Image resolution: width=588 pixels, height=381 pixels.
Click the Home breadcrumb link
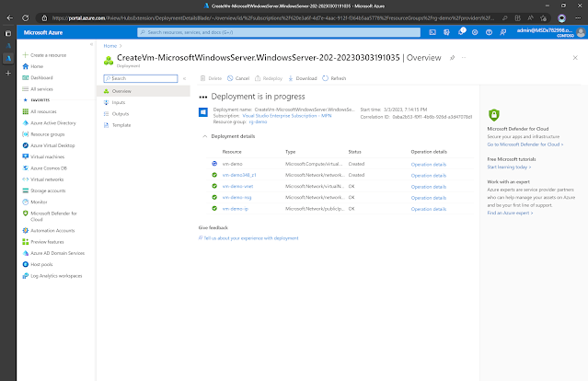[x=110, y=46]
